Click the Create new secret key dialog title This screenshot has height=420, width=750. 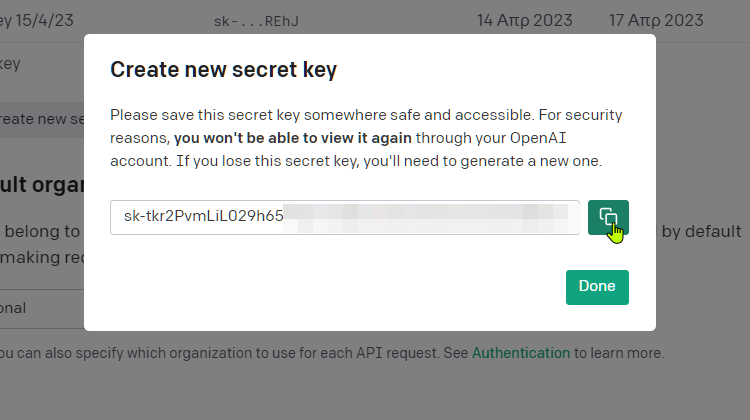pos(223,70)
